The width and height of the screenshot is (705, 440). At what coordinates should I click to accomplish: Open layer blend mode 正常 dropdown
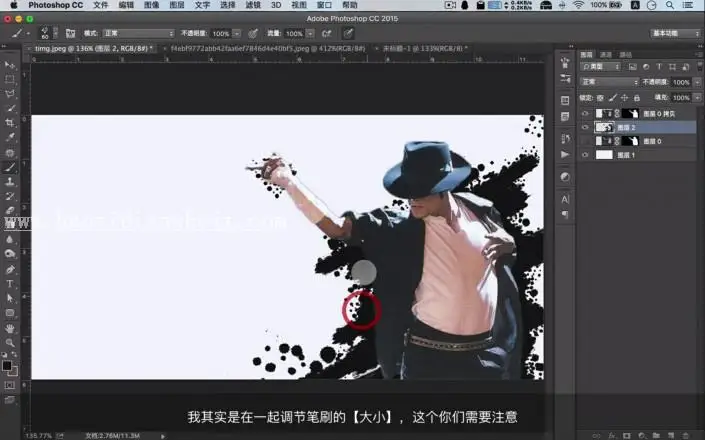pyautogui.click(x=609, y=82)
